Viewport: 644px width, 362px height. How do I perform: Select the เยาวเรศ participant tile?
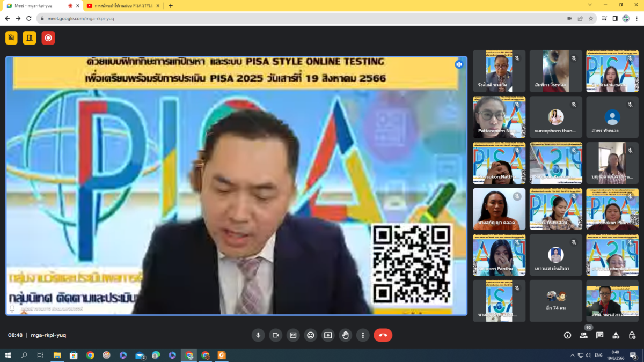(x=555, y=255)
